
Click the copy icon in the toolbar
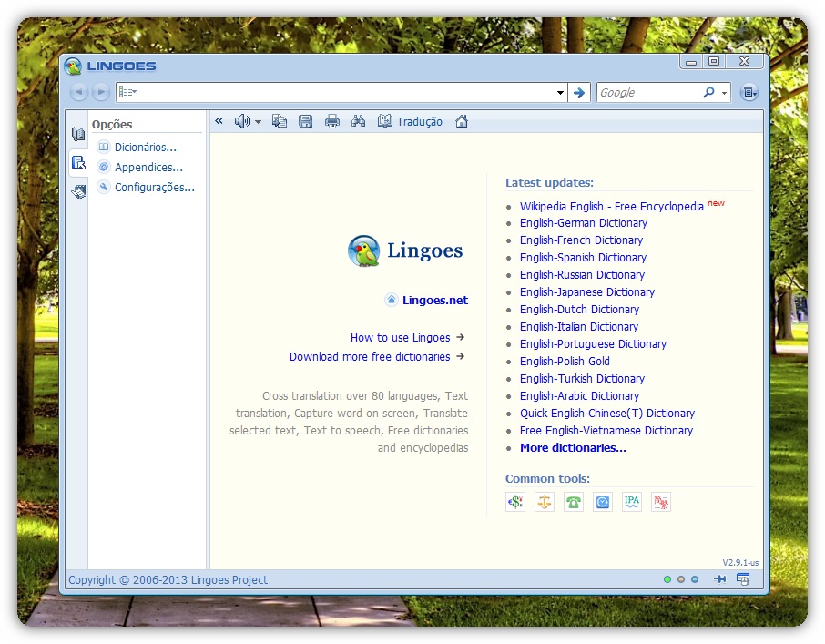[x=280, y=122]
